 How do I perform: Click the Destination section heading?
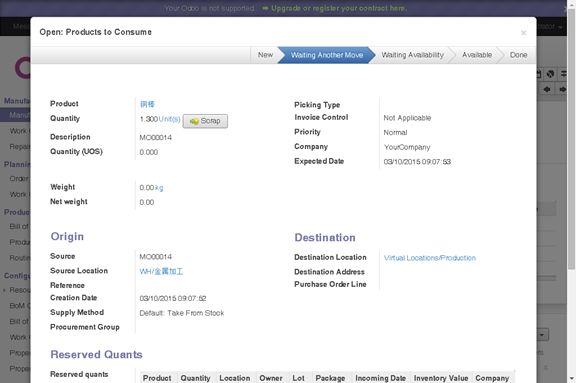pos(325,238)
